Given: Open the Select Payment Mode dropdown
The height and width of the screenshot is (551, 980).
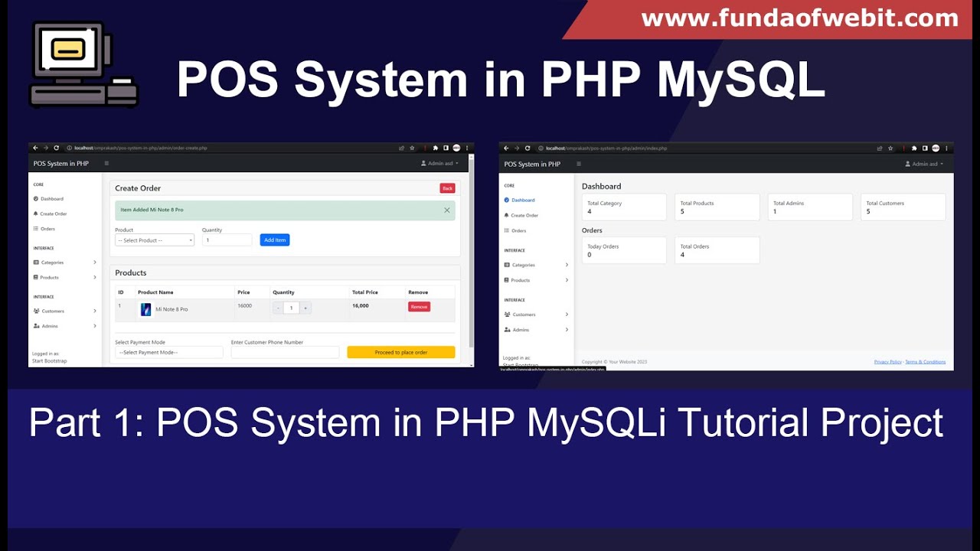Looking at the screenshot, I should point(169,352).
